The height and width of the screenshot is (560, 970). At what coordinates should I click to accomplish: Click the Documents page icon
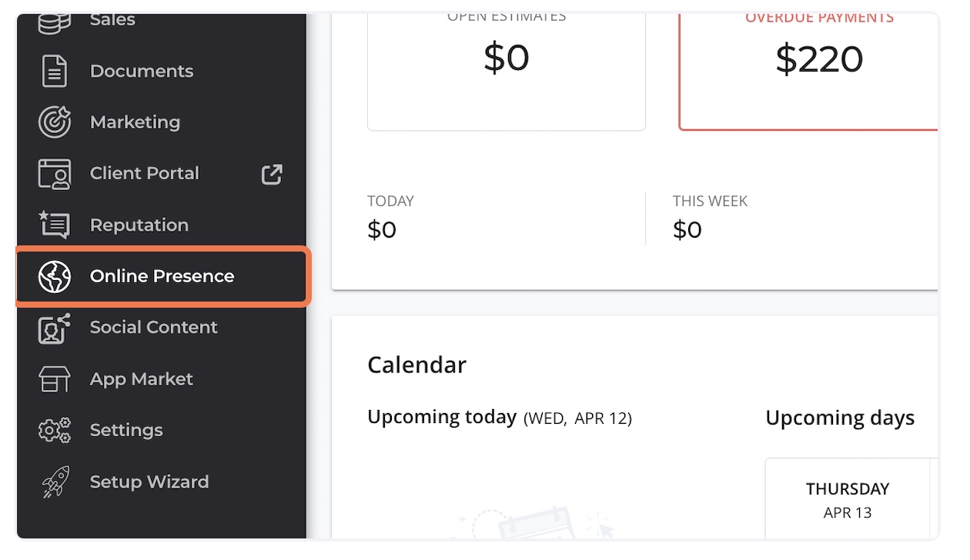pos(54,72)
